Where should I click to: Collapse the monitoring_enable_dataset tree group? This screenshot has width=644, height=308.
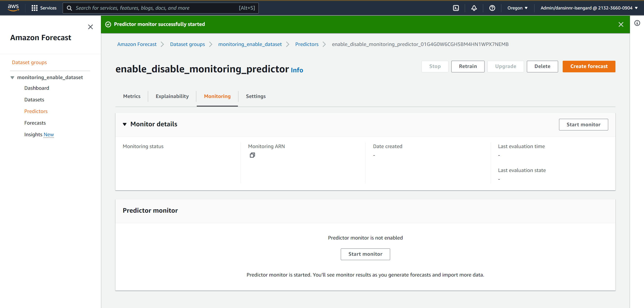pos(12,77)
